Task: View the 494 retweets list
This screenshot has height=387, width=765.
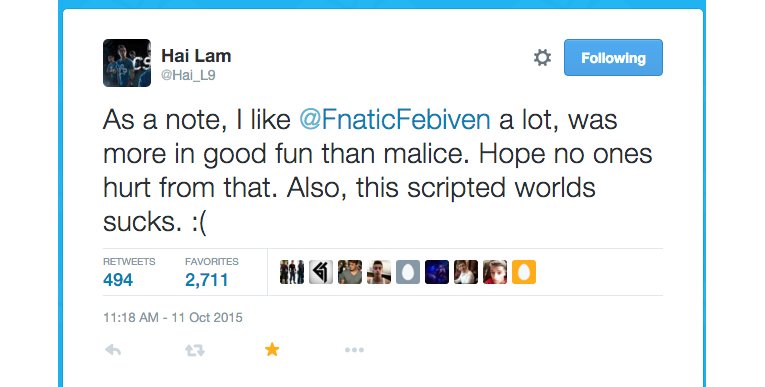Action: [x=129, y=272]
